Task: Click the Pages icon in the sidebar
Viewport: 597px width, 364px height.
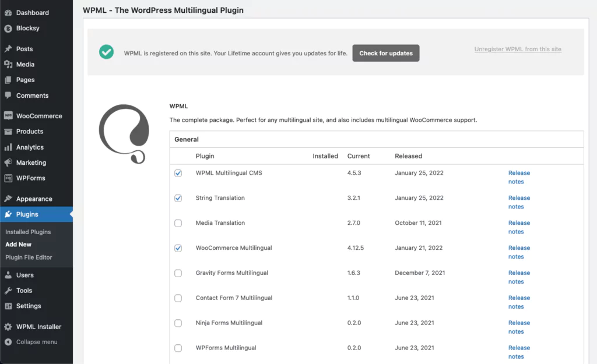Action: (x=8, y=80)
